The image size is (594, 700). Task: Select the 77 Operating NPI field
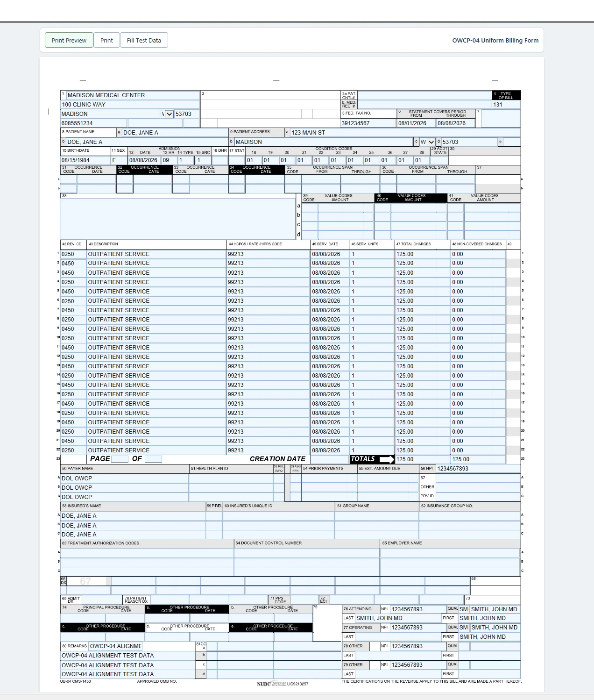418,628
